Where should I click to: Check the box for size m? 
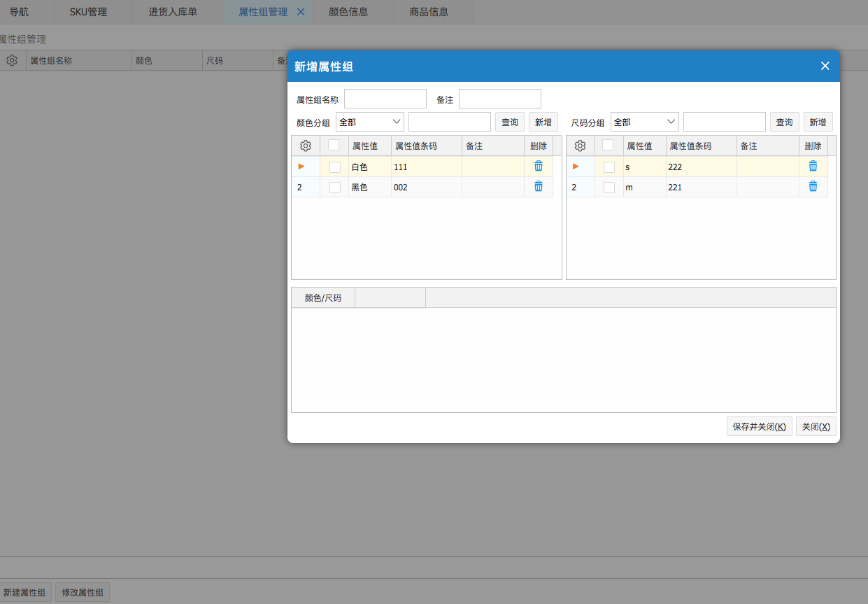coord(609,188)
